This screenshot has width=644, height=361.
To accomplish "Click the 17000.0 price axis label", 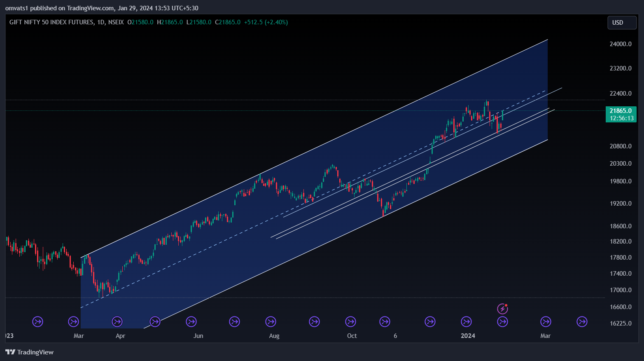I will click(621, 290).
